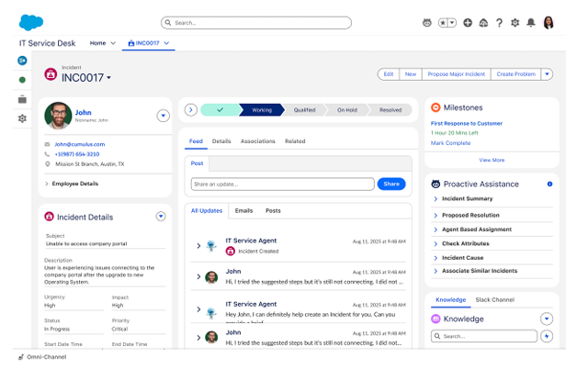Open the Incident Details panel dropdown
Image resolution: width=588 pixels, height=370 pixels.
[x=161, y=217]
